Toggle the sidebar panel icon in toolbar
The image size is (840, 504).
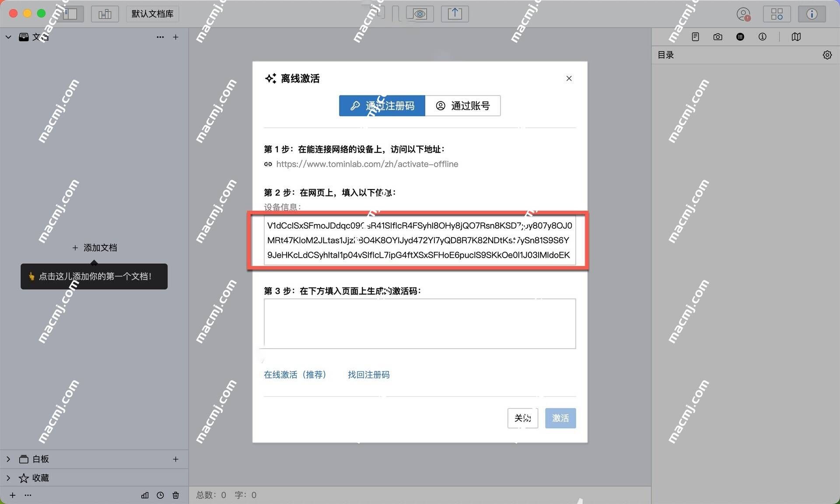coord(70,14)
